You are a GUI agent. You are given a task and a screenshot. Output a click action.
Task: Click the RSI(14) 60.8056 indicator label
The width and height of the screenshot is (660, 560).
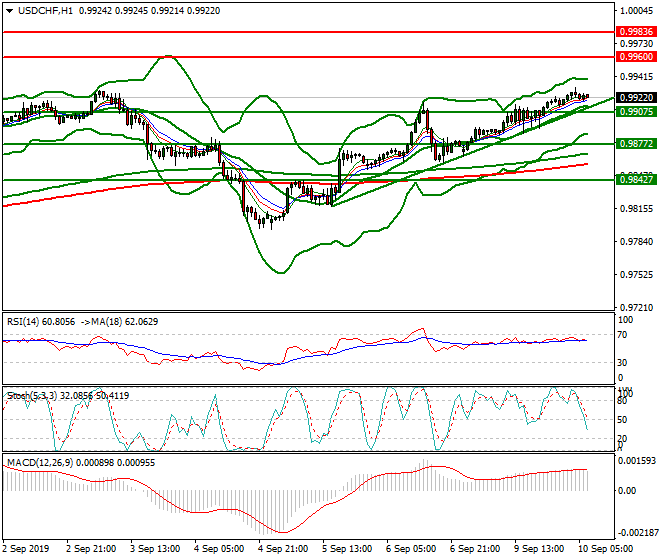pos(41,322)
